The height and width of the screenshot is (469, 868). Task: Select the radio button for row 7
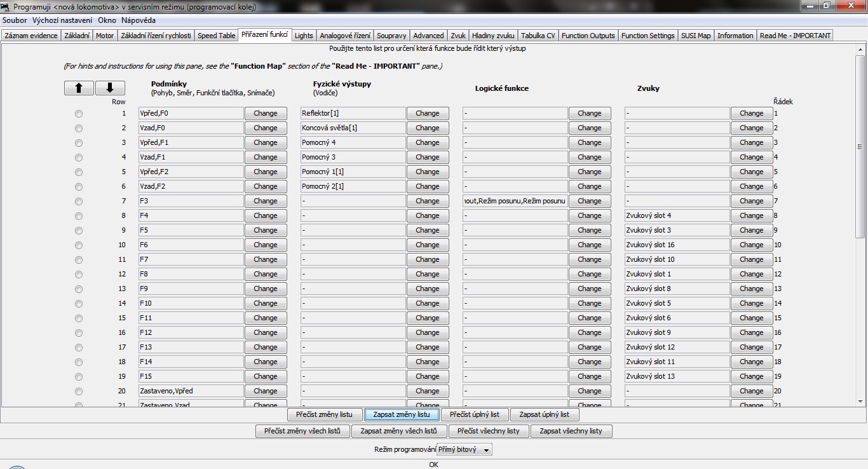(79, 201)
